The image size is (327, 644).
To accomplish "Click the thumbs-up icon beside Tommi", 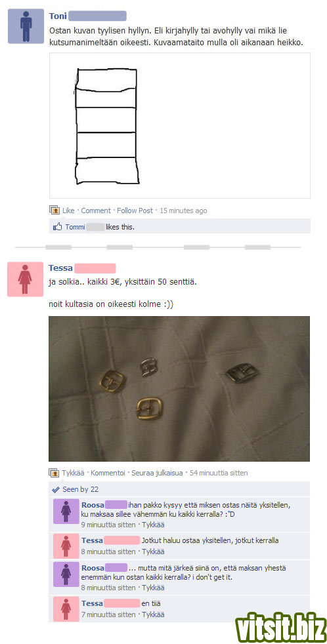I will coord(57,226).
